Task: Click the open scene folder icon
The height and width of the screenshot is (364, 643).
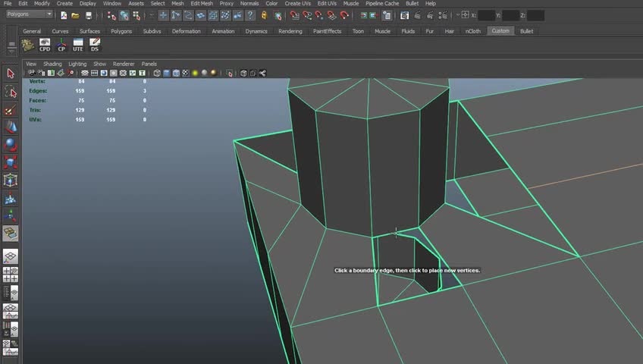Action: tap(76, 15)
